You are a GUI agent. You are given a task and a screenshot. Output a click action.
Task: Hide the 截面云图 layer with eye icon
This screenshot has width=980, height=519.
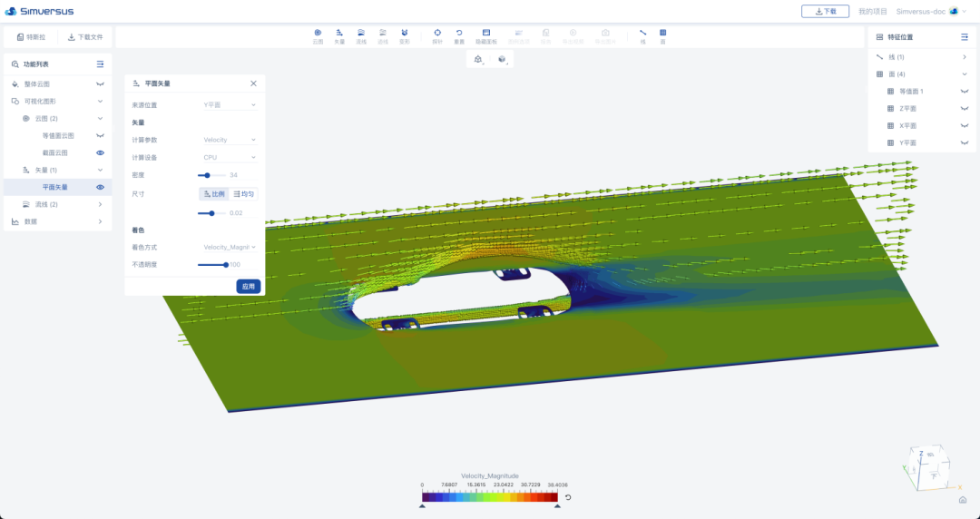pos(101,152)
